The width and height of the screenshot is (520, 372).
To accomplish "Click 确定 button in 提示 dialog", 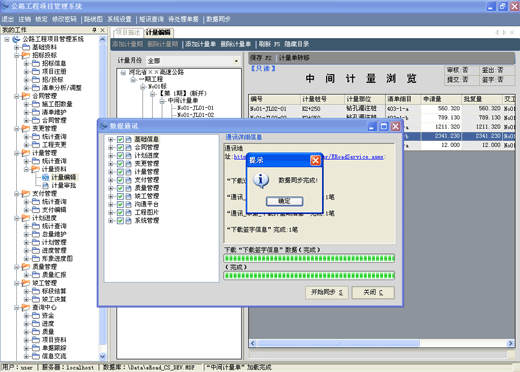I will (284, 201).
